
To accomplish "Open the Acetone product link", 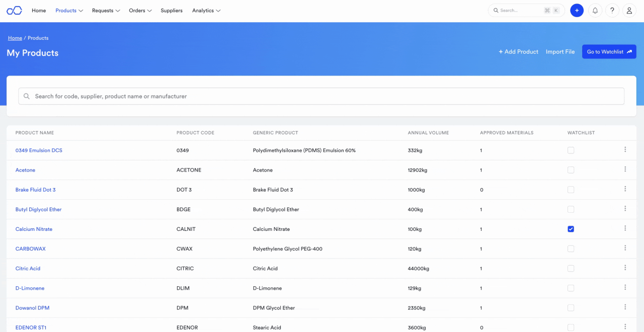I will [25, 170].
